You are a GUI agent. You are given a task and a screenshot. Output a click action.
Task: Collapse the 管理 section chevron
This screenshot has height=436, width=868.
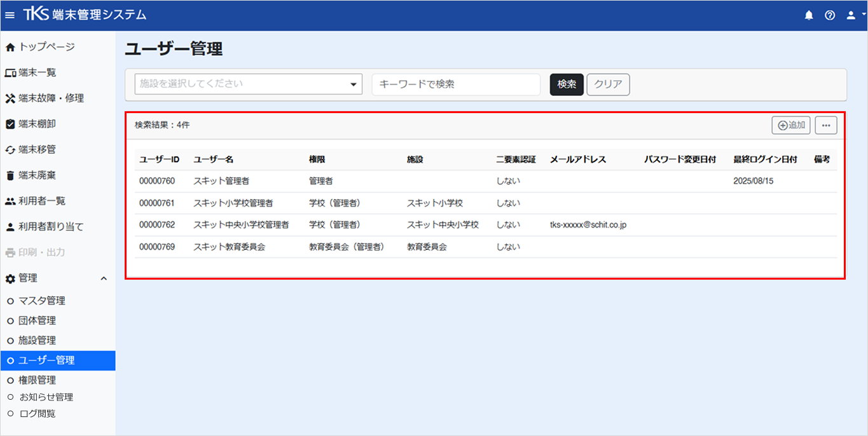click(104, 278)
